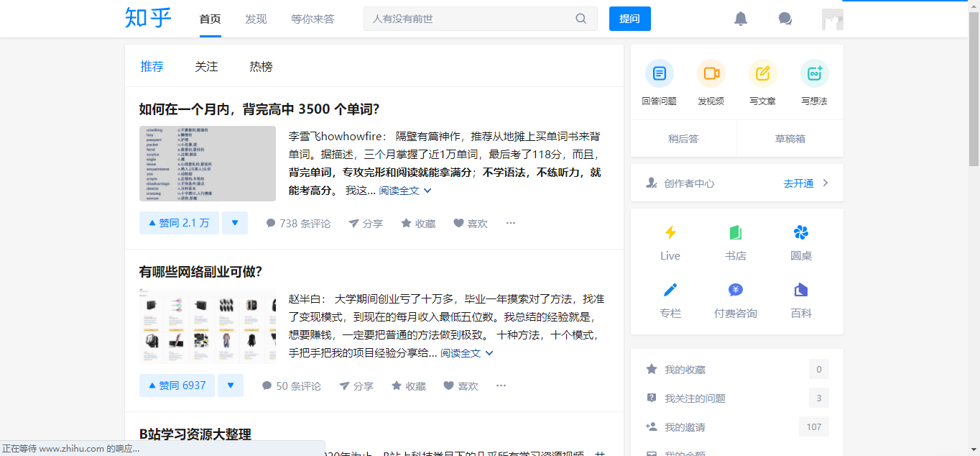Open the 写文章 icon

(x=762, y=73)
